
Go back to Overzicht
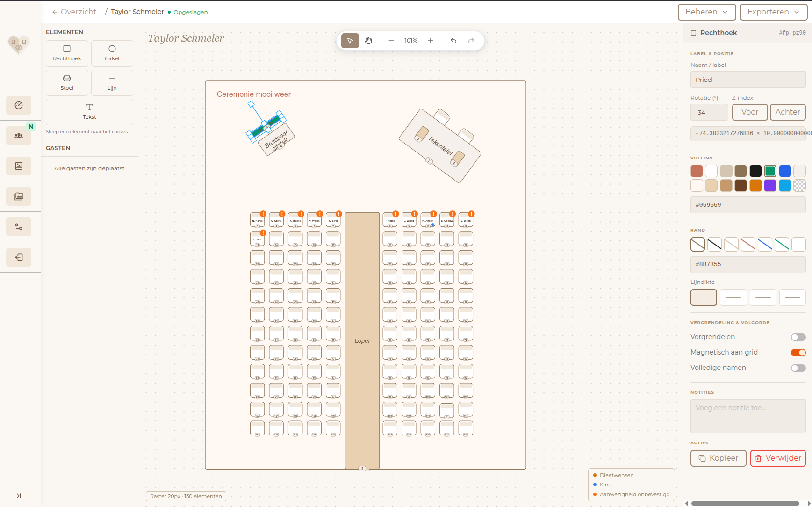click(x=74, y=12)
